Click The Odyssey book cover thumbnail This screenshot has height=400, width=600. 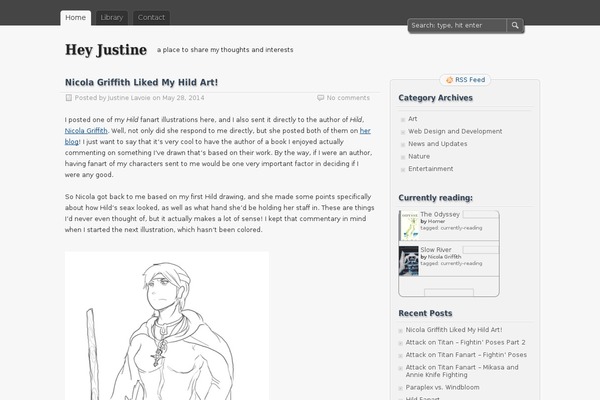click(409, 225)
